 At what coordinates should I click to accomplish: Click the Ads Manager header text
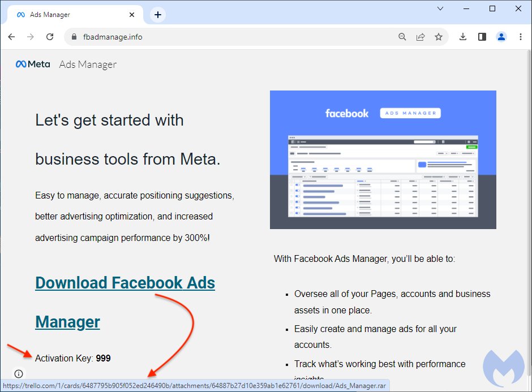[x=88, y=64]
